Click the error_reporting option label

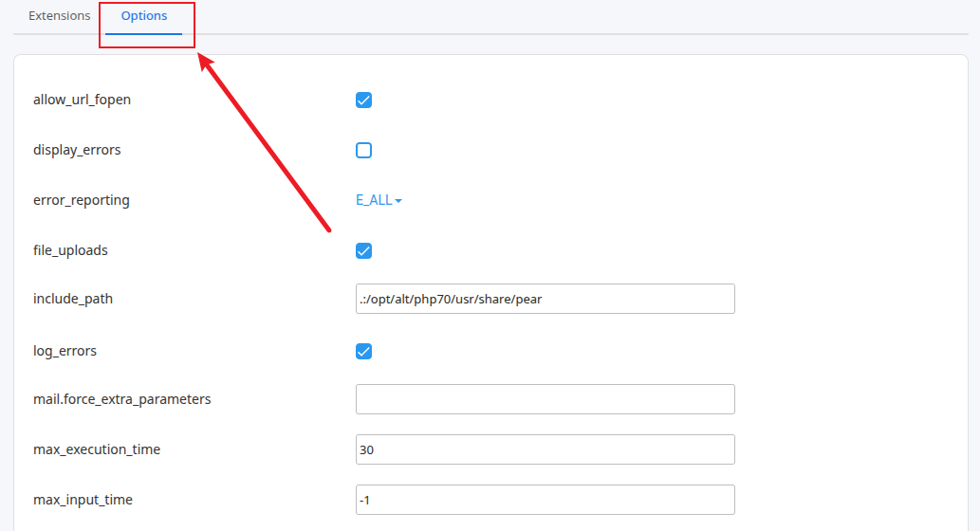[82, 200]
